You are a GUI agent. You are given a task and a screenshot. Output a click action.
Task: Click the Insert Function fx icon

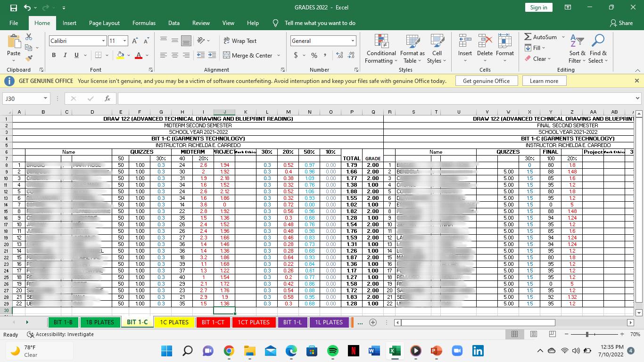pos(107,99)
